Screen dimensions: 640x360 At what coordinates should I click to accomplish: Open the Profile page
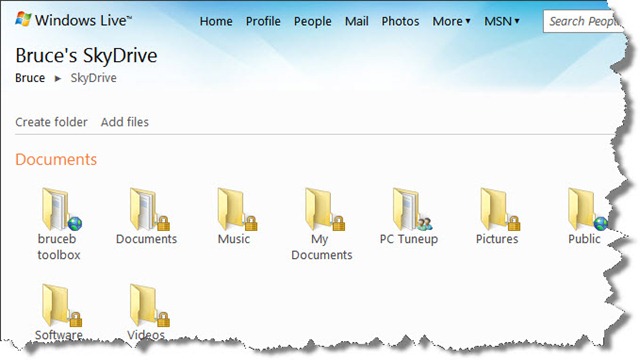263,21
